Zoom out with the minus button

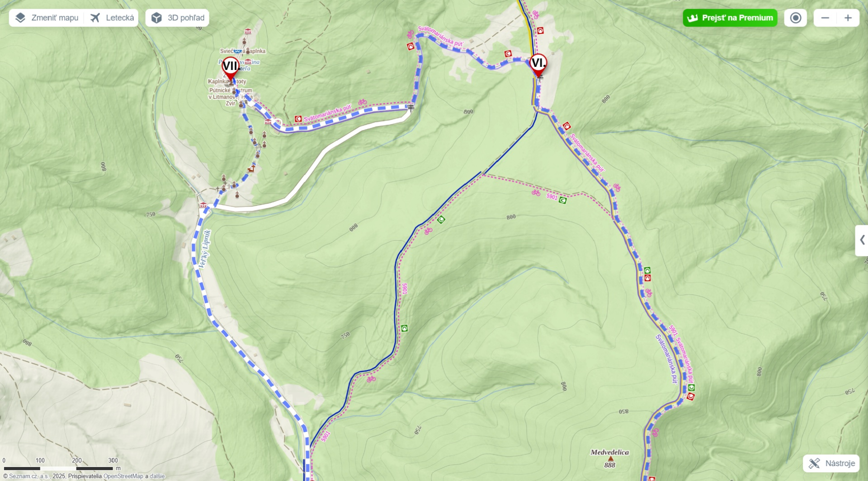pyautogui.click(x=825, y=18)
